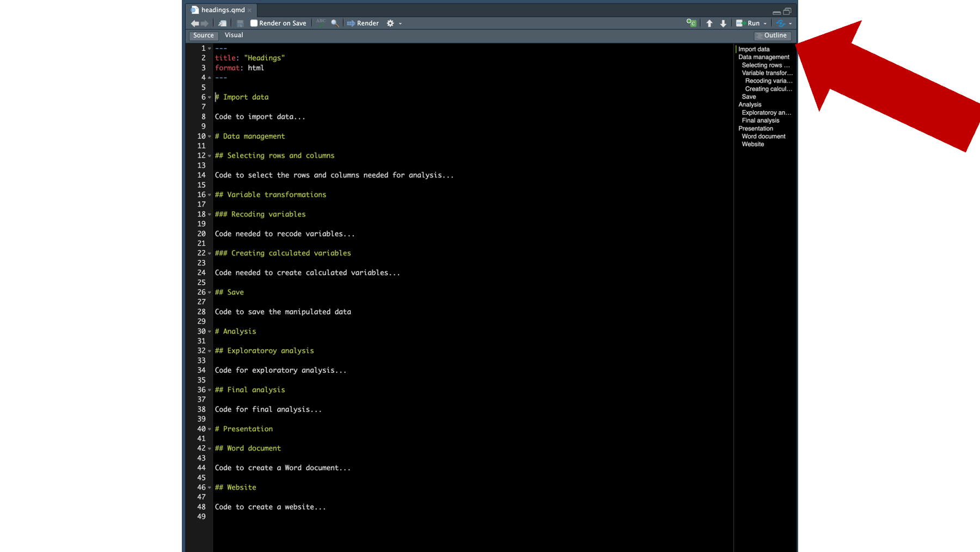Viewport: 980px width, 552px height.
Task: Render the Quarto document
Action: coord(363,23)
